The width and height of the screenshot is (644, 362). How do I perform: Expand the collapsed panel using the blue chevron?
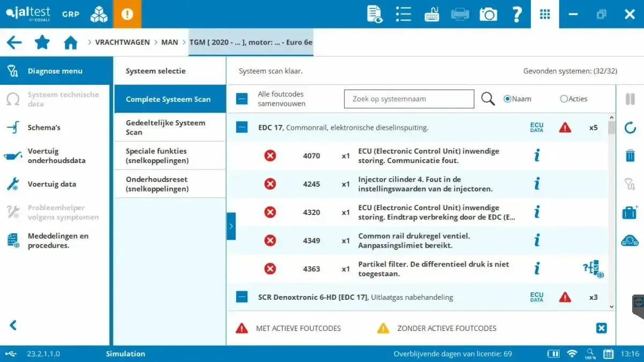(231, 226)
